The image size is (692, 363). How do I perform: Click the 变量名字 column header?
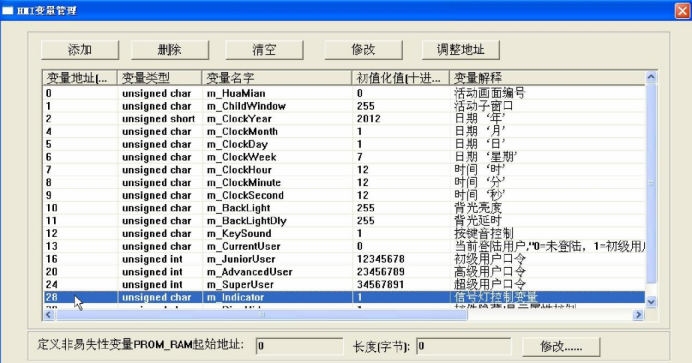coord(277,78)
